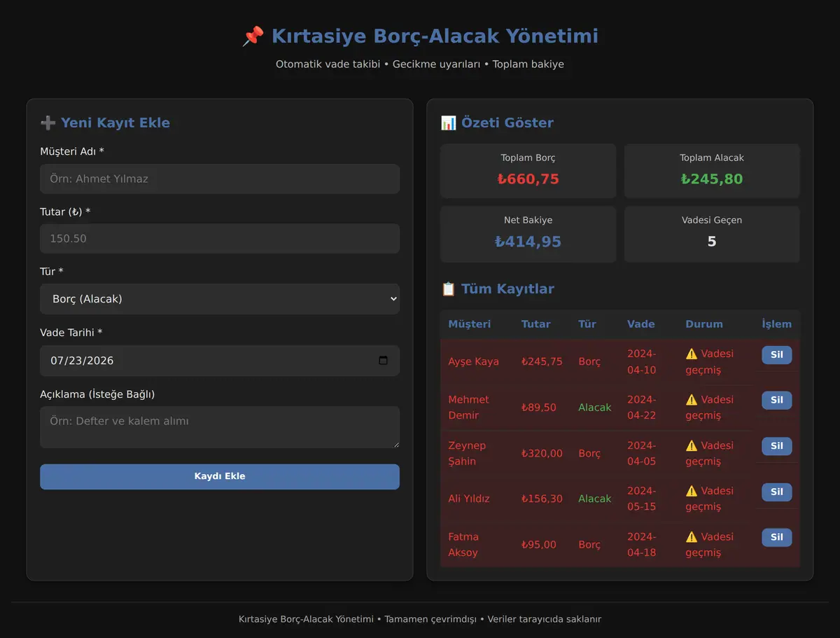
Task: Click the bar chart icon beside Özeti Göster
Action: 448,123
